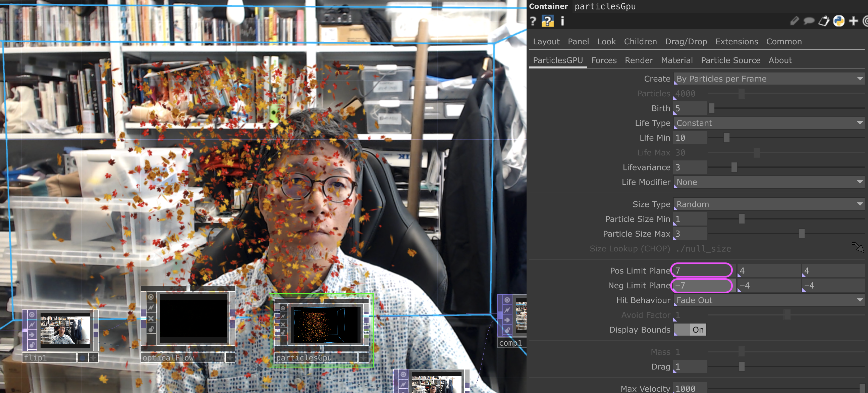Open the Hit Behaviour dropdown
This screenshot has width=868, height=393.
click(769, 300)
